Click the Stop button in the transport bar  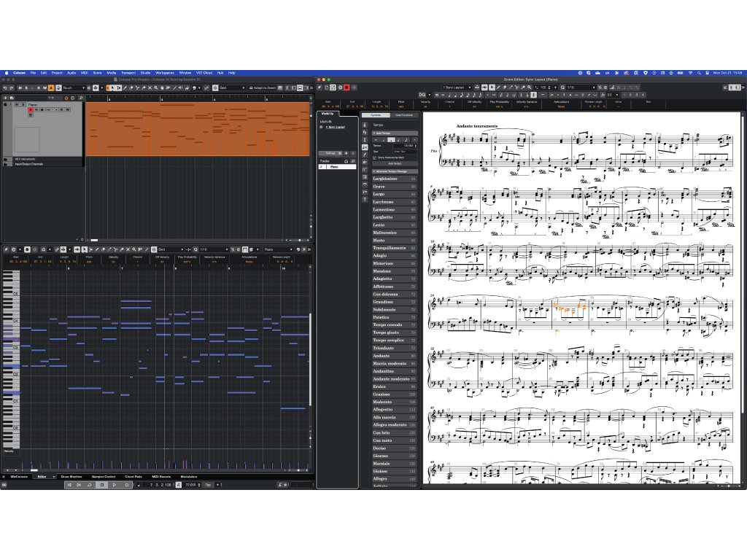[x=102, y=485]
